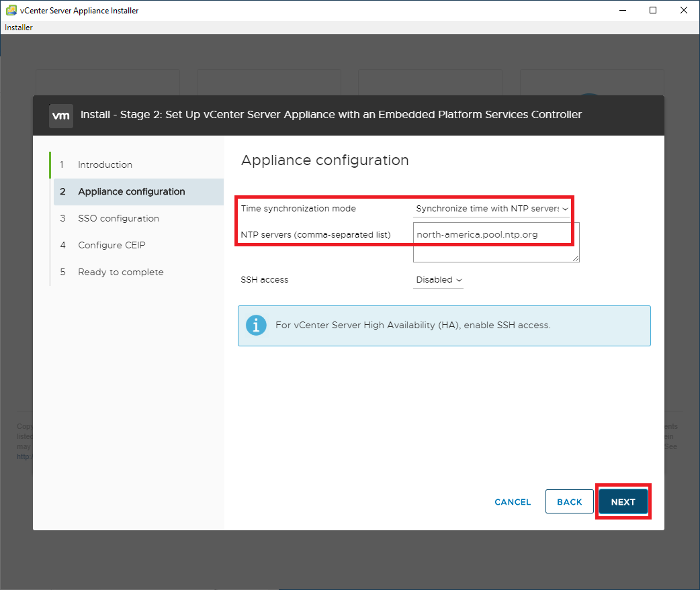Screen dimensions: 700x590
Task: Click the vm logo in the dialog header
Action: (x=61, y=115)
